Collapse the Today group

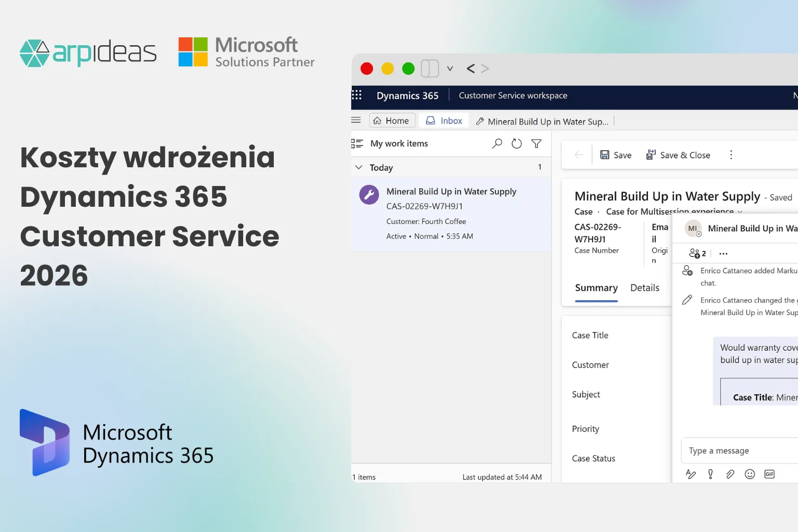(358, 167)
